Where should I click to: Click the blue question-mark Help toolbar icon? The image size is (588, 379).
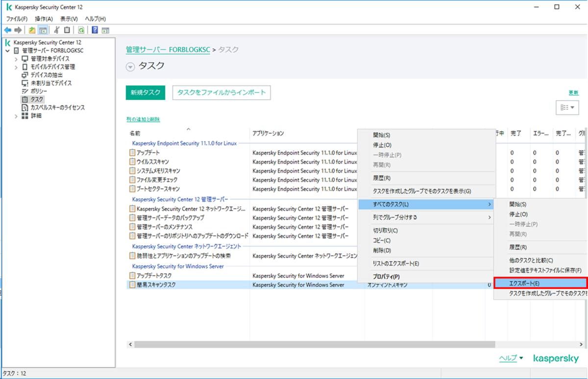tap(95, 30)
